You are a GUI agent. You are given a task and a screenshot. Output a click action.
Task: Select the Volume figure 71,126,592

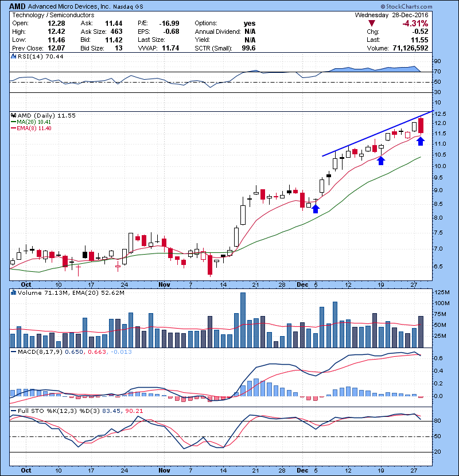tap(410, 48)
